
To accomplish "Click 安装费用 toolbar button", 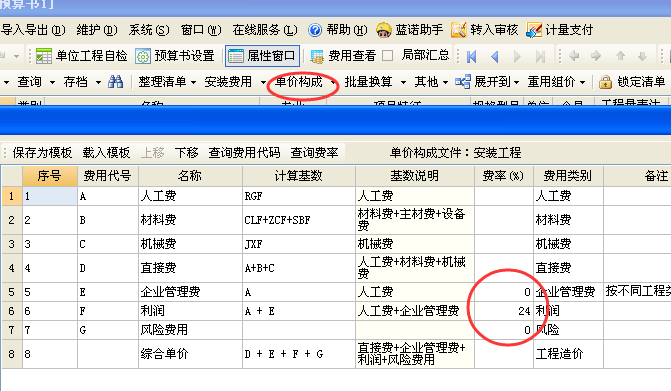I will click(x=228, y=81).
